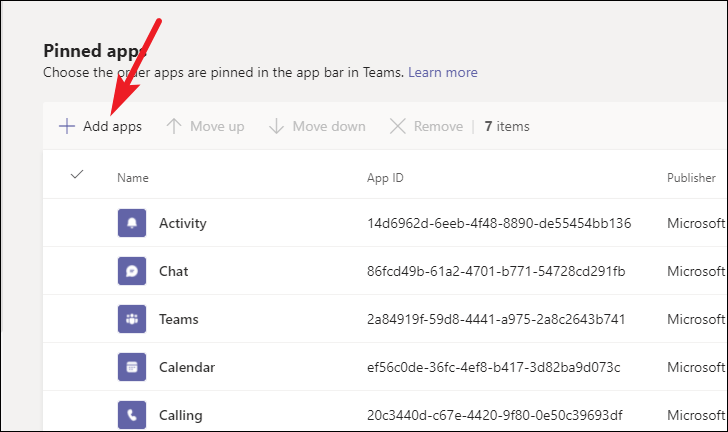
Task: Click the down arrow icon for Move down
Action: pos(276,126)
